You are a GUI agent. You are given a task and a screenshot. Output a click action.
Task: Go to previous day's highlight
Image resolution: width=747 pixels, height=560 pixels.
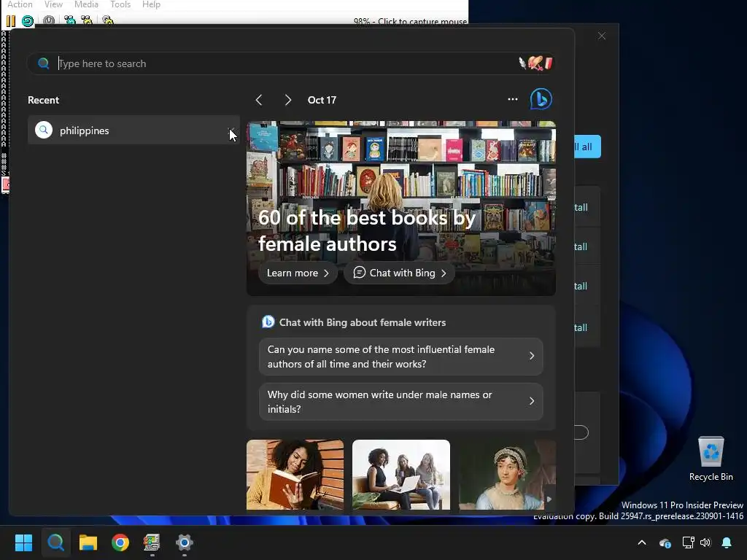259,100
